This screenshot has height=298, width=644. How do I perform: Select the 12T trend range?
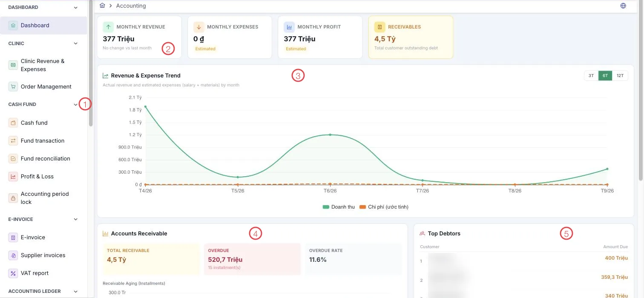tap(620, 76)
